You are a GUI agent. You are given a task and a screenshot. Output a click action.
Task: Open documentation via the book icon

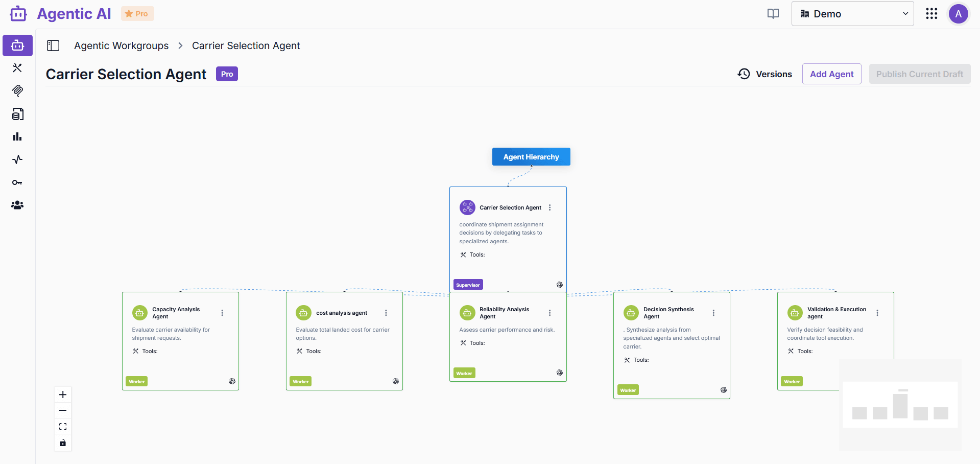pyautogui.click(x=773, y=14)
